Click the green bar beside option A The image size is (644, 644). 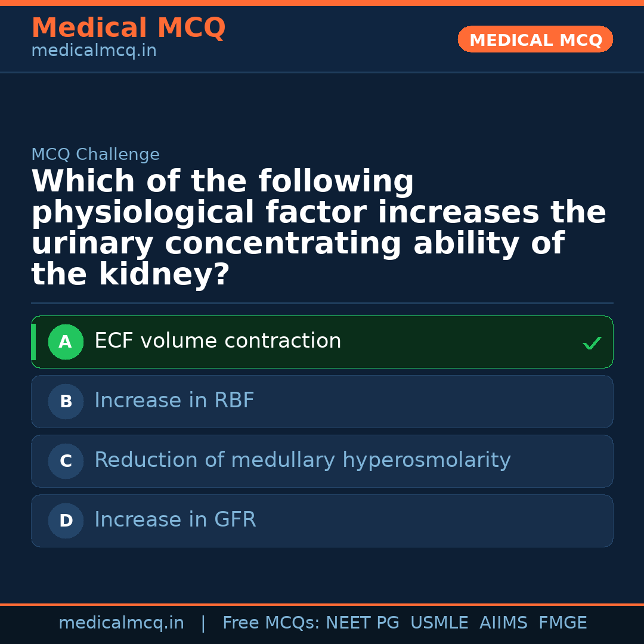pos(33,342)
